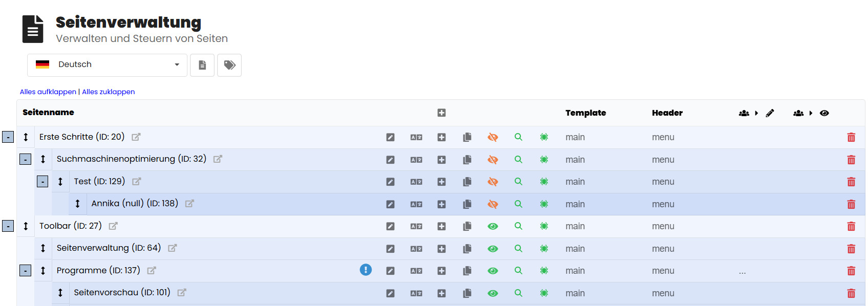
Task: Collapse the Erste Schritte tree node
Action: tap(8, 137)
